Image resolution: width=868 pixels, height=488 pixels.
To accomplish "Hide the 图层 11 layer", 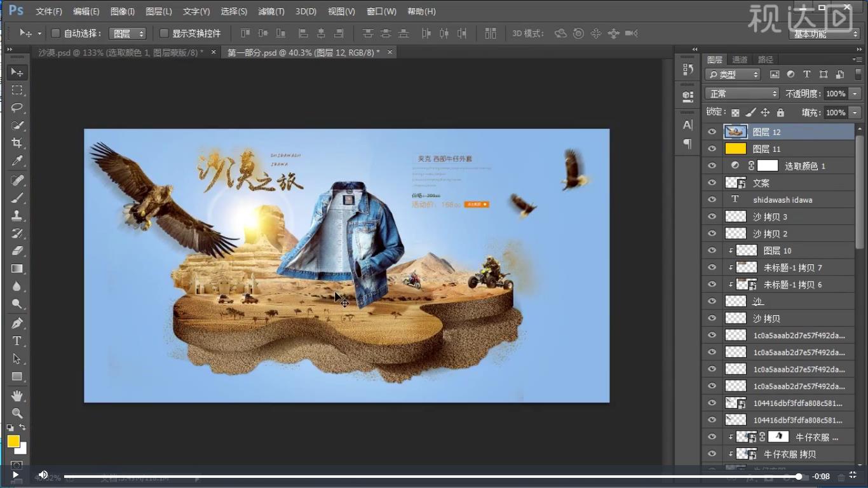I will pyautogui.click(x=712, y=148).
